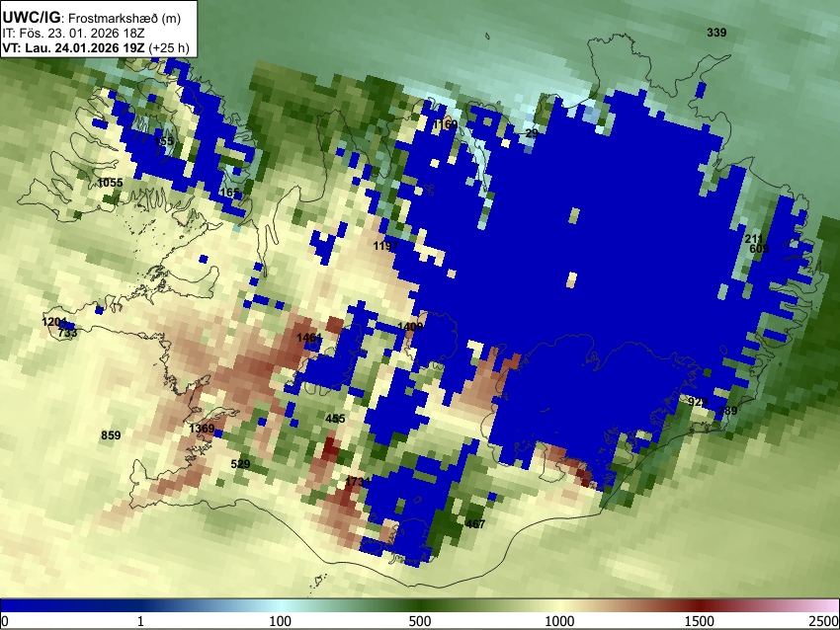Image resolution: width=840 pixels, height=630 pixels.
Task: Click the map value 1461
Action: 309,338
